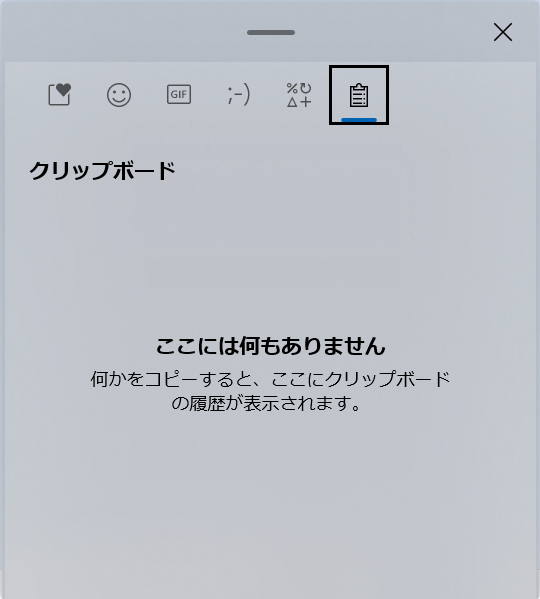540x599 pixels.
Task: Switch to the emoji smiley tab
Action: click(119, 94)
